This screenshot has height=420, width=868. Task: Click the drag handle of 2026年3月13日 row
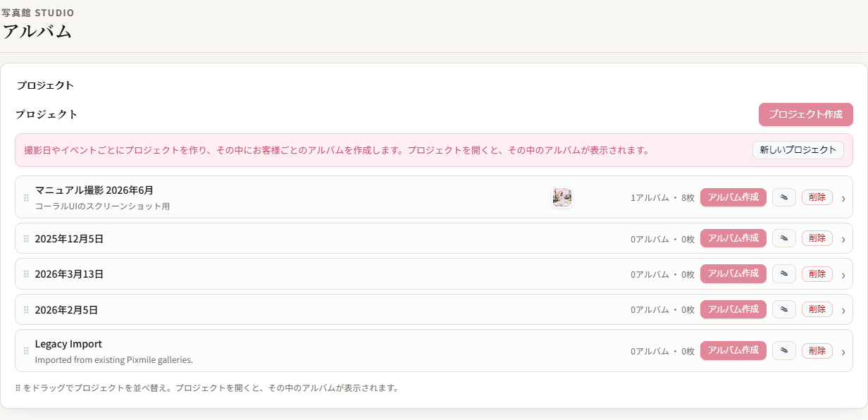coord(26,274)
